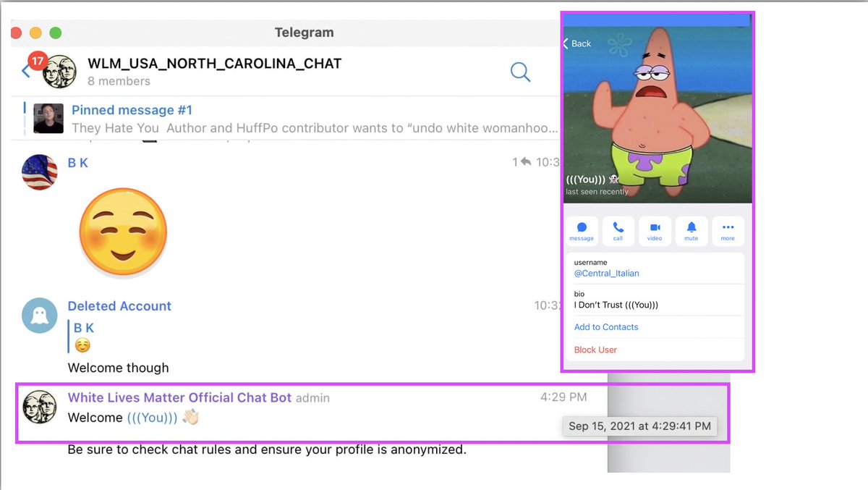Open the White Lives Matter chat bot avatar
The width and height of the screenshot is (868, 490).
click(40, 407)
